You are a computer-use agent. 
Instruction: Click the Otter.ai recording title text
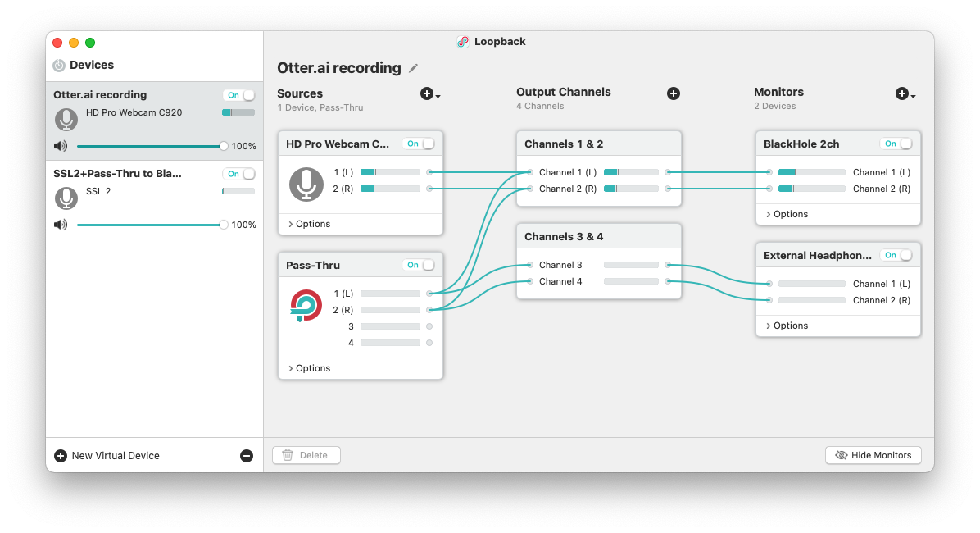tap(339, 68)
